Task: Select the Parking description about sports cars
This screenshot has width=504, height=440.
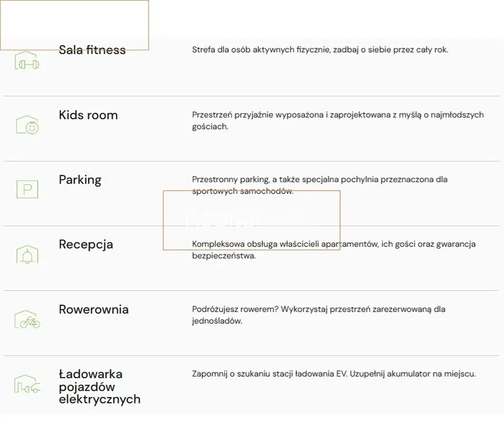Action: point(319,185)
